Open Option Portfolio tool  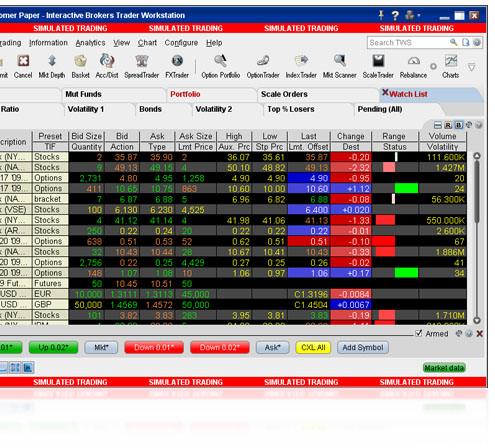click(220, 66)
